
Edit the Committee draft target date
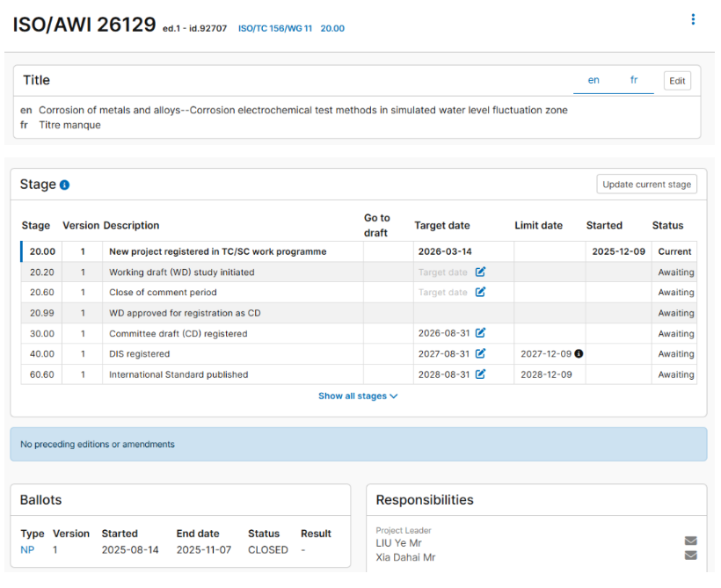(x=480, y=334)
